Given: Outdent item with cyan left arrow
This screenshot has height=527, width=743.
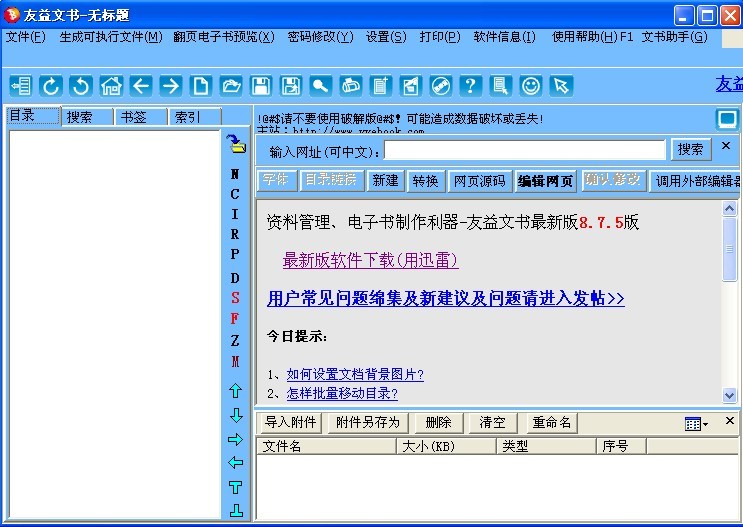Looking at the screenshot, I should click(236, 463).
